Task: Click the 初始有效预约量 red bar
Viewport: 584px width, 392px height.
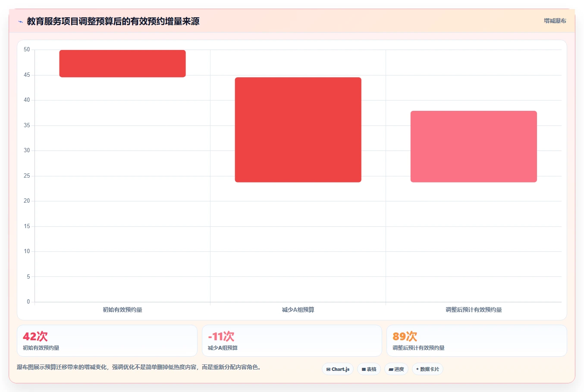Action: click(122, 64)
